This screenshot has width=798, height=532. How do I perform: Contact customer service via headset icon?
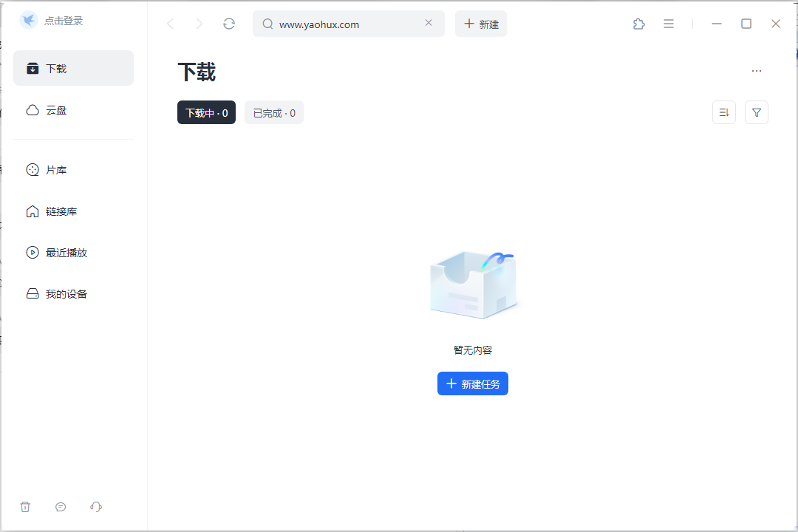click(x=95, y=507)
